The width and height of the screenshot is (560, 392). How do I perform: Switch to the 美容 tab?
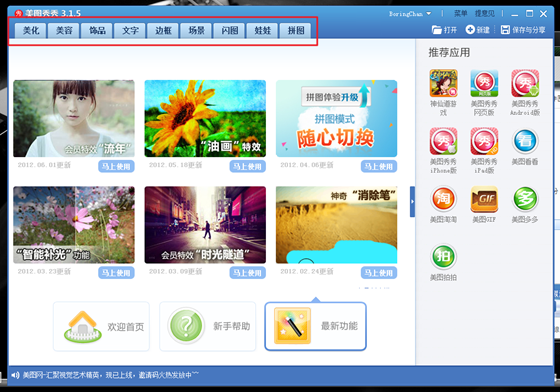(64, 30)
